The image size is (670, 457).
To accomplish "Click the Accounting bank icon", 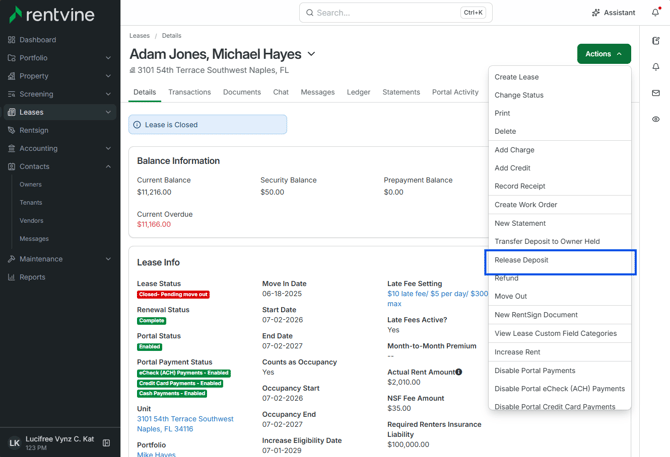I will (12, 149).
